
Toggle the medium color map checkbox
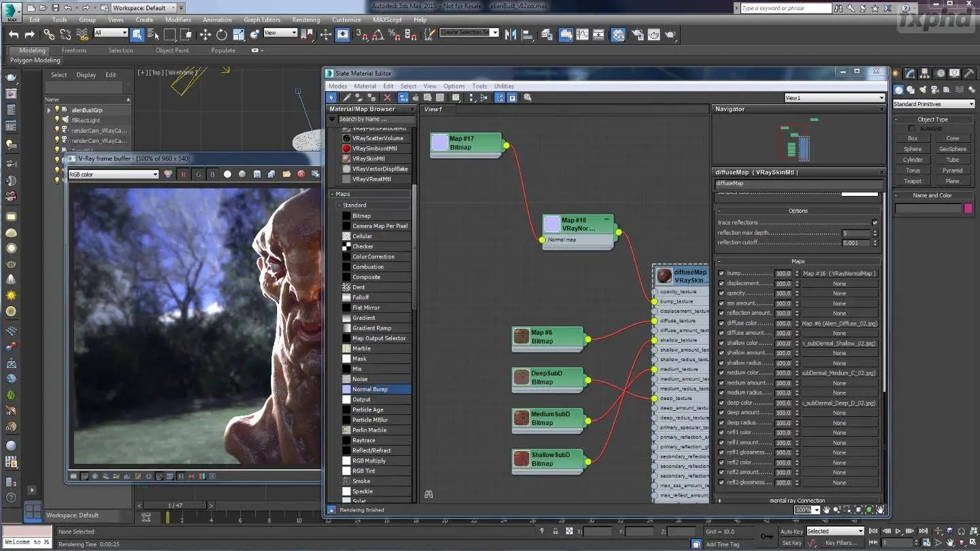pyautogui.click(x=721, y=373)
